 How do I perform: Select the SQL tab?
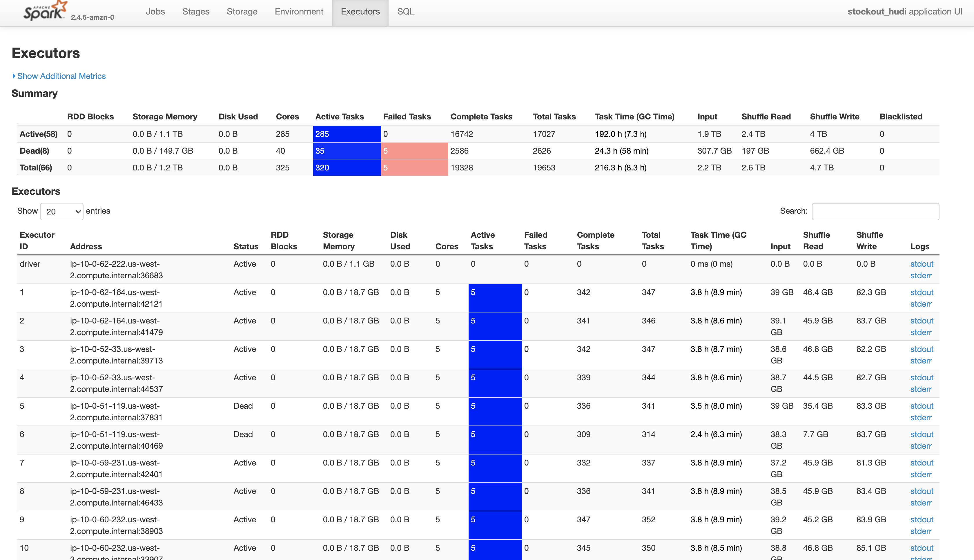(405, 12)
